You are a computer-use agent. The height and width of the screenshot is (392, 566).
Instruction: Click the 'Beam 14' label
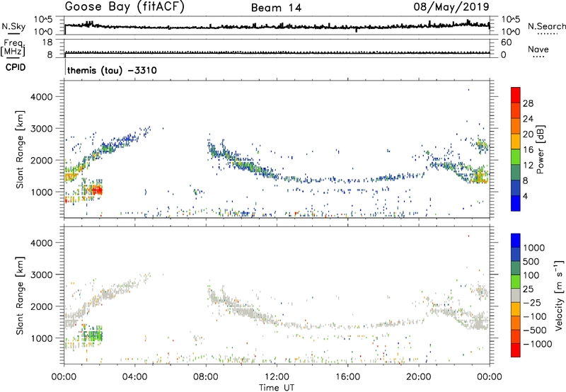click(276, 8)
